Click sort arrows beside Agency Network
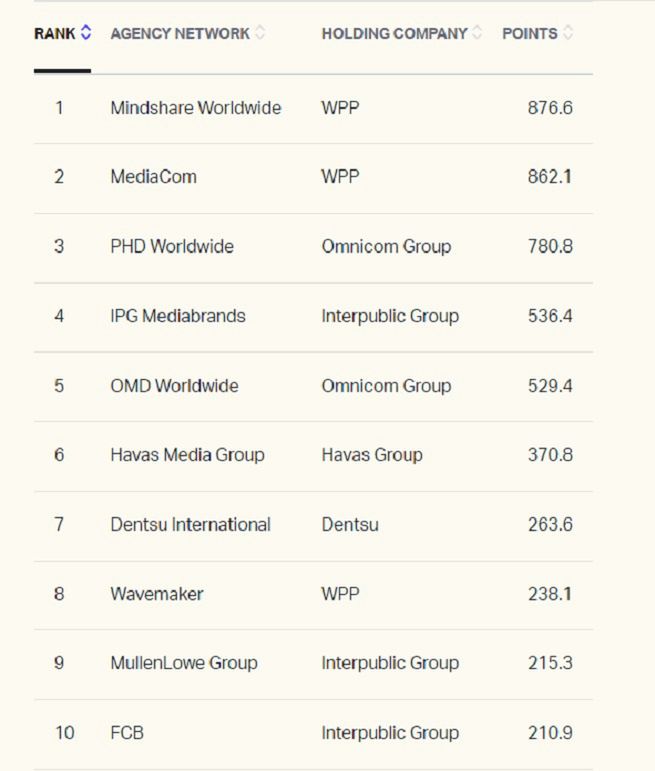Viewport: 655px width, 771px height. pos(261,33)
